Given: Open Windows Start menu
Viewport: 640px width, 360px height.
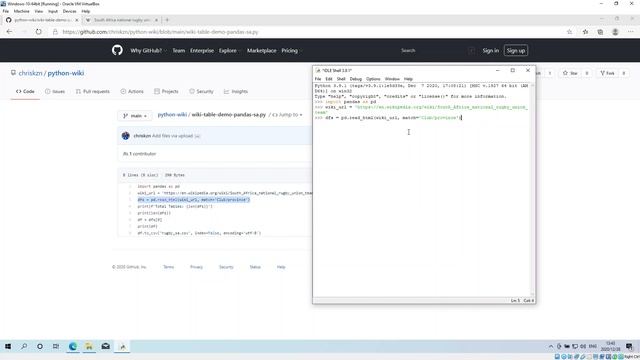Looking at the screenshot, I should pos(8,346).
